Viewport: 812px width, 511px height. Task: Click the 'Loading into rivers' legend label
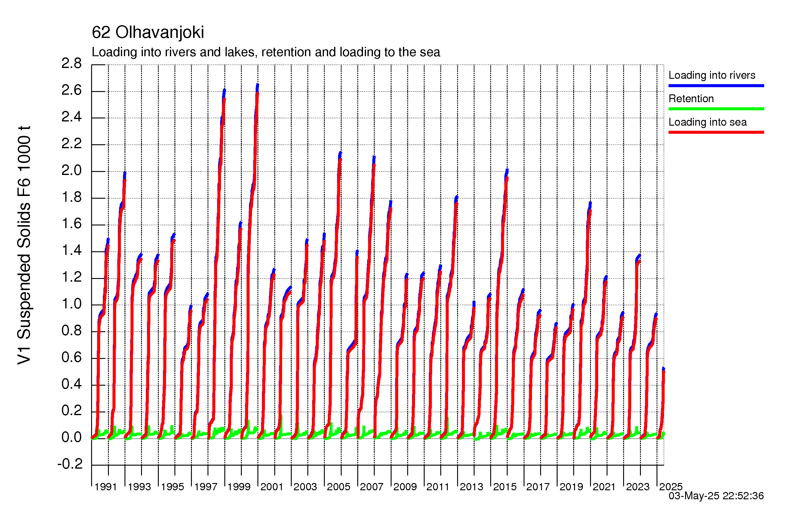[712, 75]
